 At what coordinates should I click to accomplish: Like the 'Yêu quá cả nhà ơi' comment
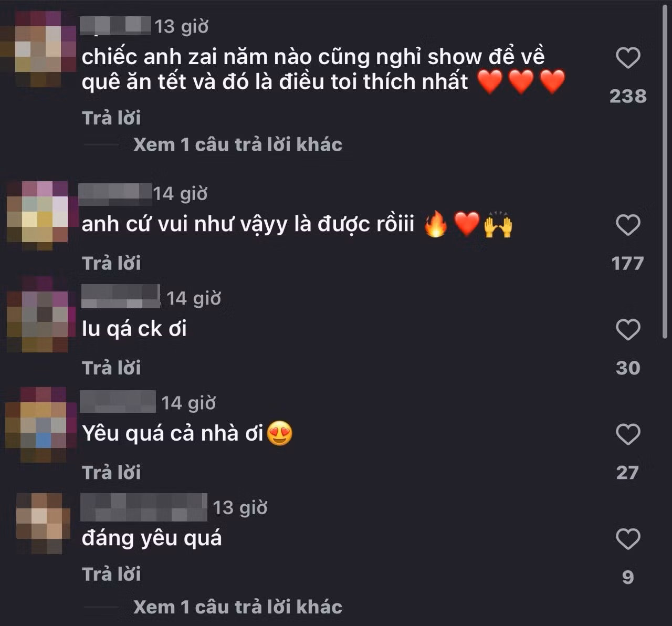click(628, 434)
